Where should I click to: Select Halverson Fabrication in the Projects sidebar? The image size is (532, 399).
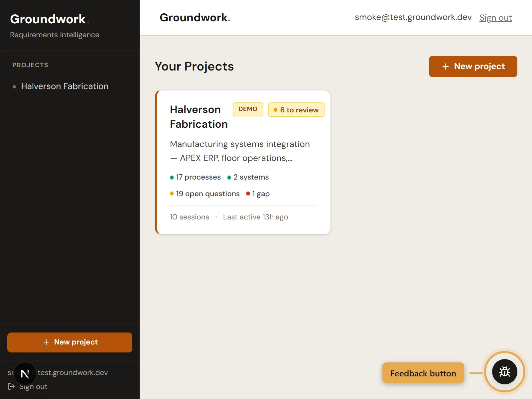point(65,86)
